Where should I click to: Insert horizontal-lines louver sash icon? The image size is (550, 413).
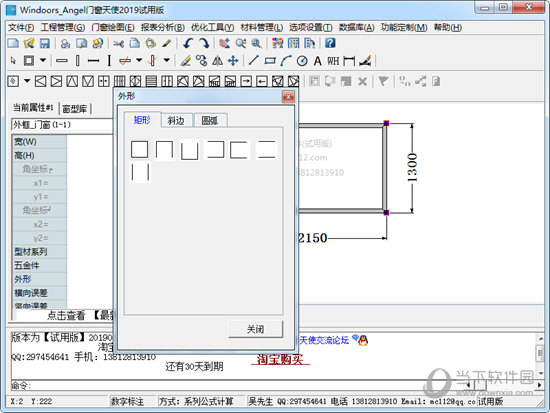pos(151,81)
